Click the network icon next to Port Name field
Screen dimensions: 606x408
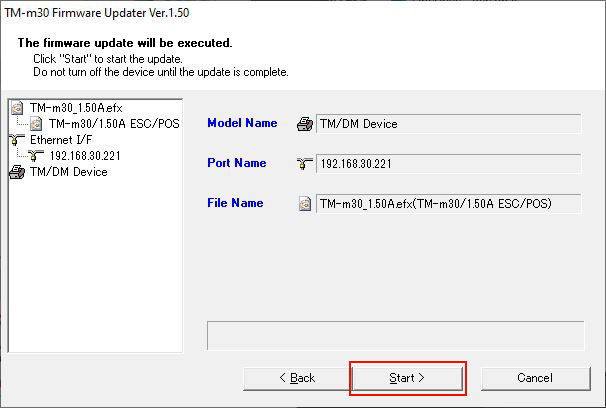pos(304,163)
